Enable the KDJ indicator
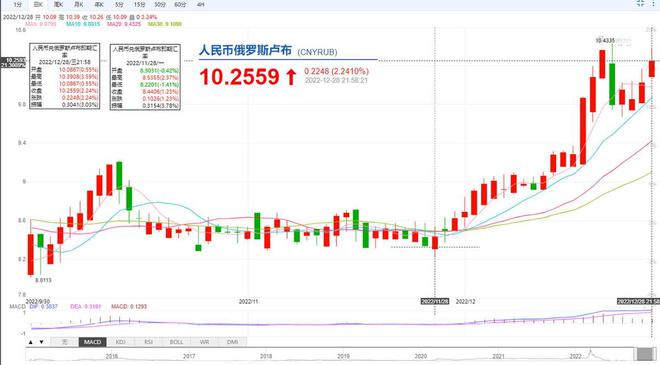The height and width of the screenshot is (365, 660). pos(120,342)
